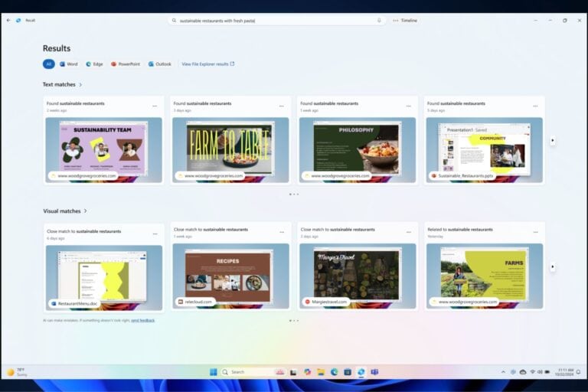Expand the Visual matches section chevron
Viewport: 588px width, 392px height.
coord(86,211)
